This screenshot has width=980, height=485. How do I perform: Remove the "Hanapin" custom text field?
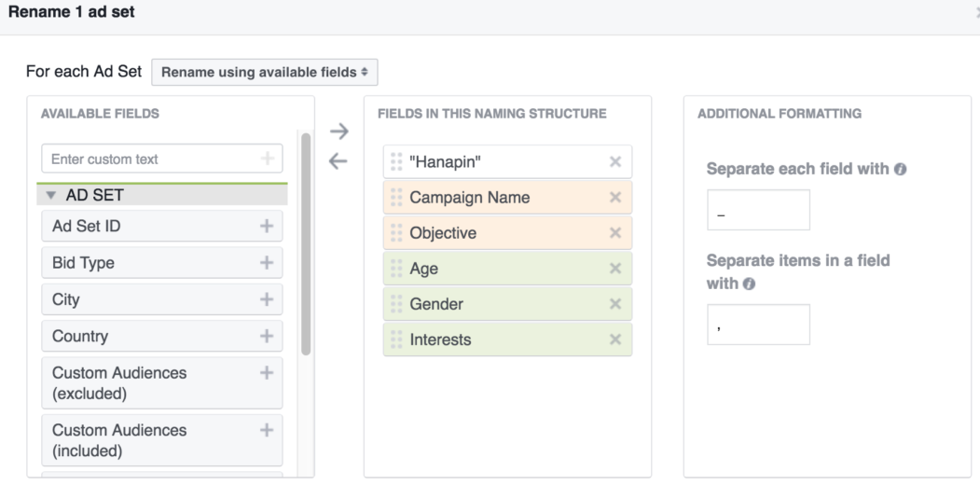pos(615,162)
